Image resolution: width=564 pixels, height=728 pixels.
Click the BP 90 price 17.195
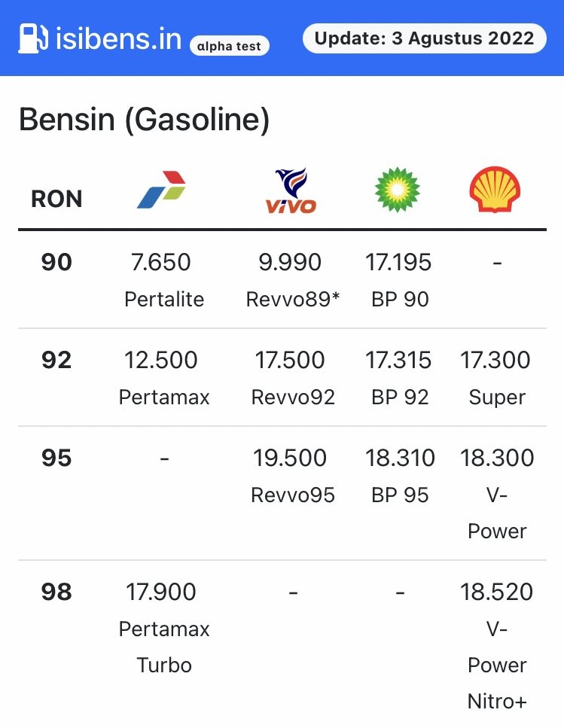click(x=398, y=263)
